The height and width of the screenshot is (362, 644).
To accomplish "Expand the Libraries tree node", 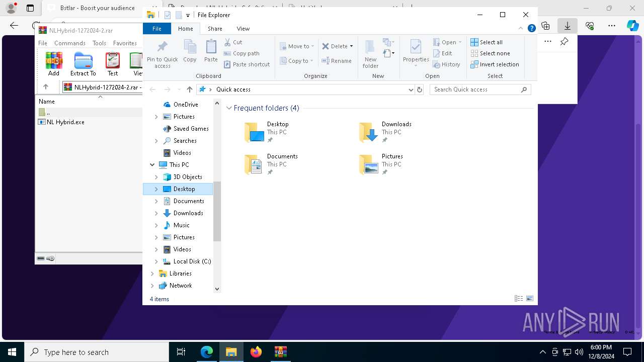I will pos(152,274).
